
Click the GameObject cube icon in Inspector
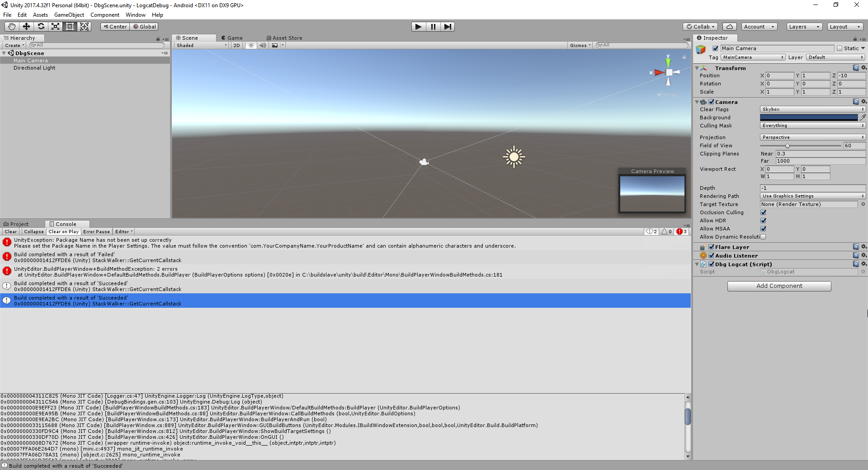(x=701, y=49)
